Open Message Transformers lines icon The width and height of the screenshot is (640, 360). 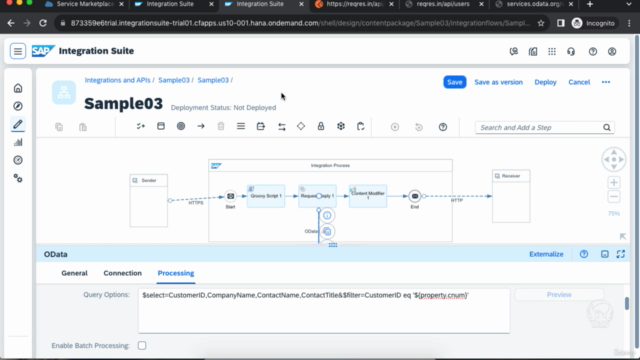tap(241, 127)
